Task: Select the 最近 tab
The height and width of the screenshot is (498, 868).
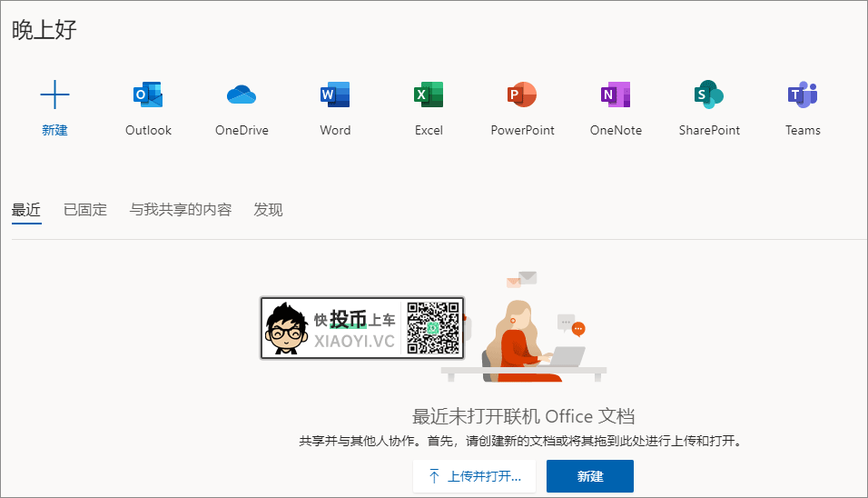Action: [26, 210]
